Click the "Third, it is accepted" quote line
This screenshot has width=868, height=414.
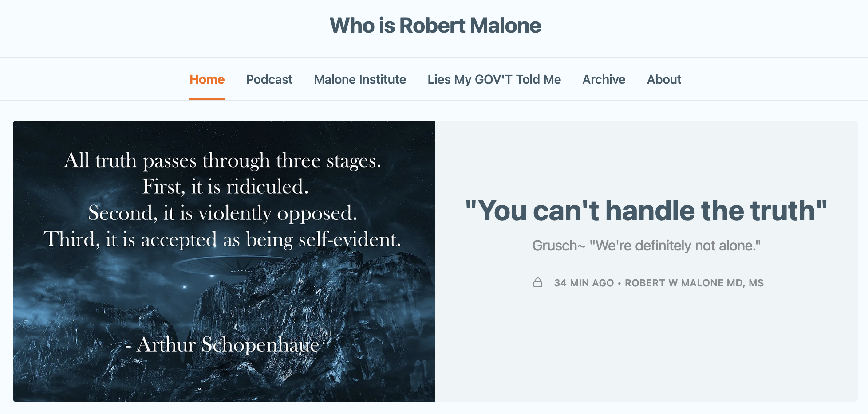click(x=222, y=239)
